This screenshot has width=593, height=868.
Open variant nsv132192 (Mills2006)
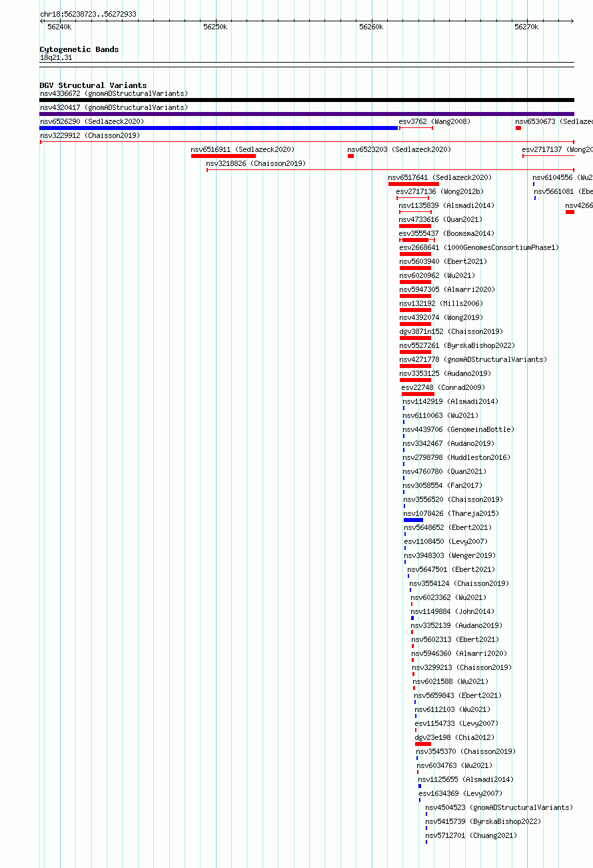(x=441, y=303)
